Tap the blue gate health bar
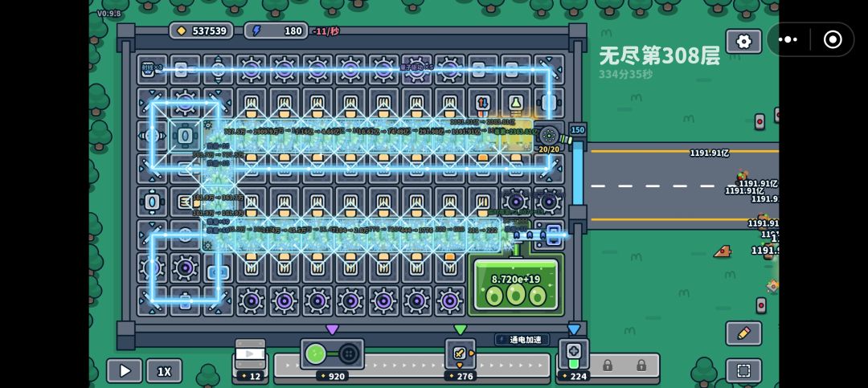 [x=577, y=173]
